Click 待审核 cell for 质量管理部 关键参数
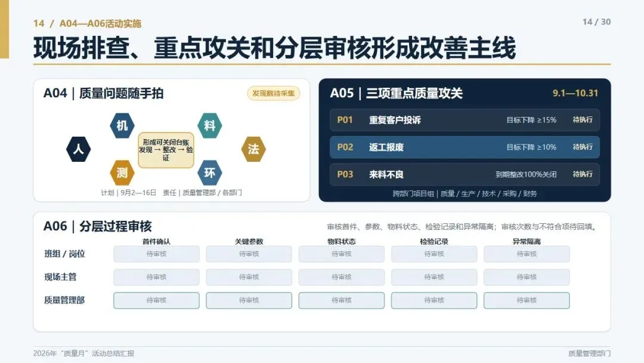 coord(249,300)
